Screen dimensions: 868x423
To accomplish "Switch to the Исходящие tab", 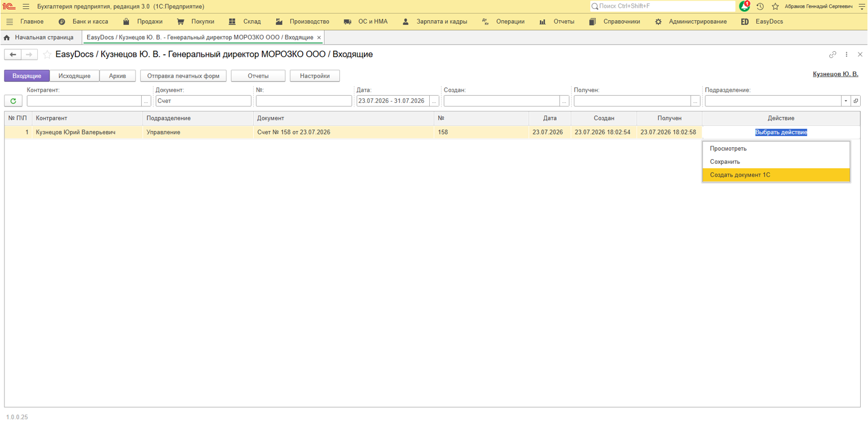I will tap(74, 76).
